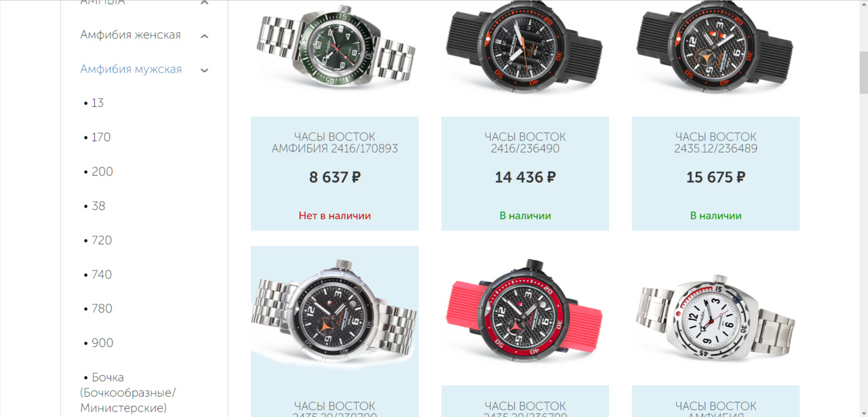Collapse the Амфибия мужская chevron

pos(205,70)
